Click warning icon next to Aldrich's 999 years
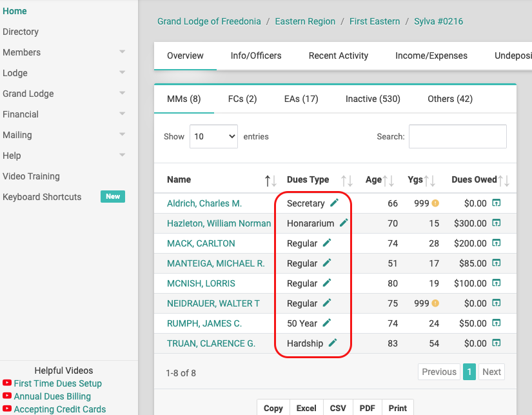Screen dimensions: 532x415 [435, 203]
